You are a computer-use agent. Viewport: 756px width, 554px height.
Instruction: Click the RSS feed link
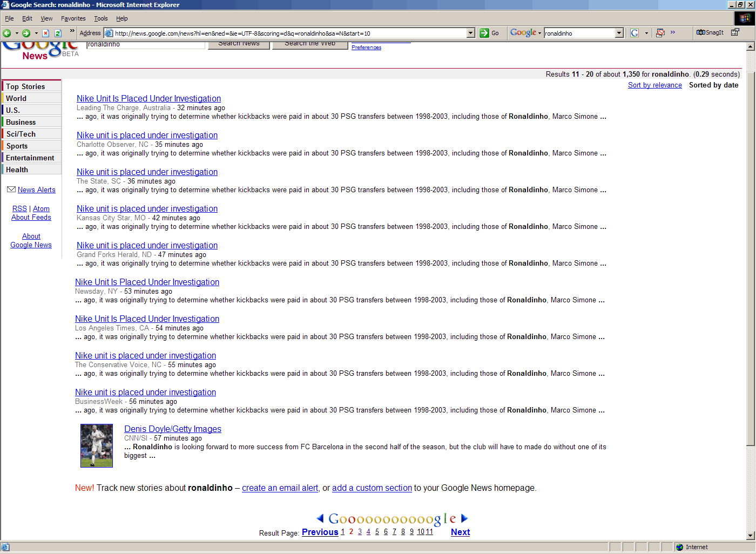(x=19, y=208)
